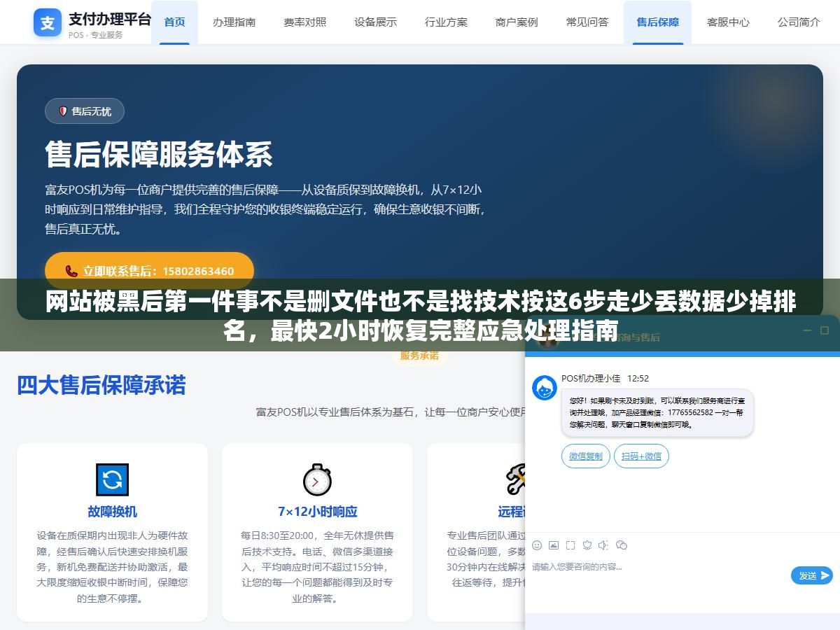Click the 微信复制 button in chat

585,456
